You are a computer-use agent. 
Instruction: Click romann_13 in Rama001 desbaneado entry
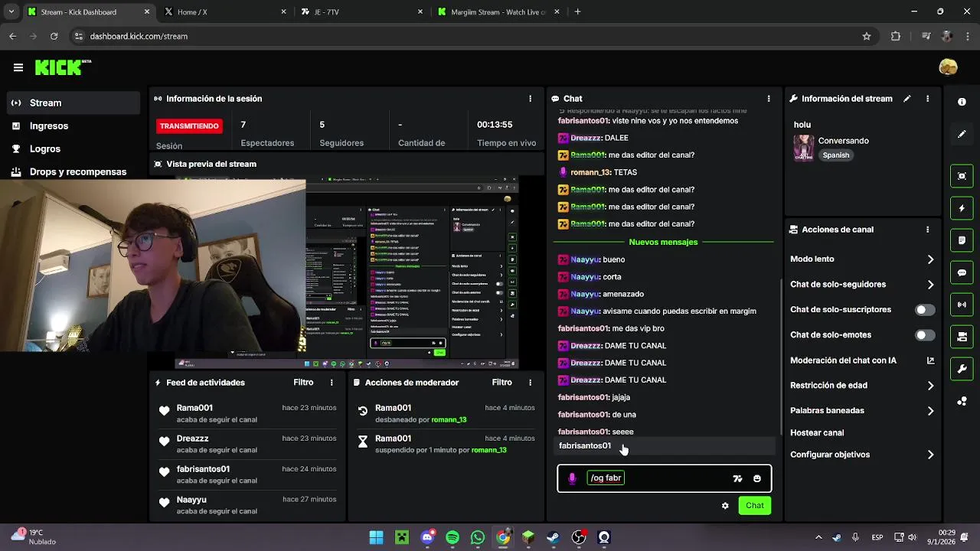[x=449, y=420]
